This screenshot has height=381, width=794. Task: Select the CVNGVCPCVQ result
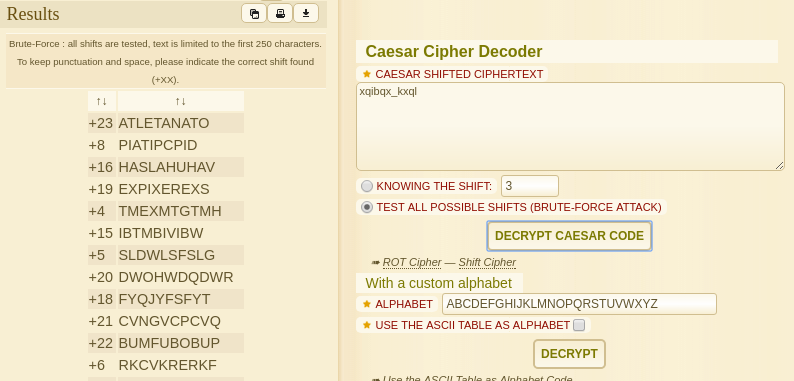click(170, 321)
